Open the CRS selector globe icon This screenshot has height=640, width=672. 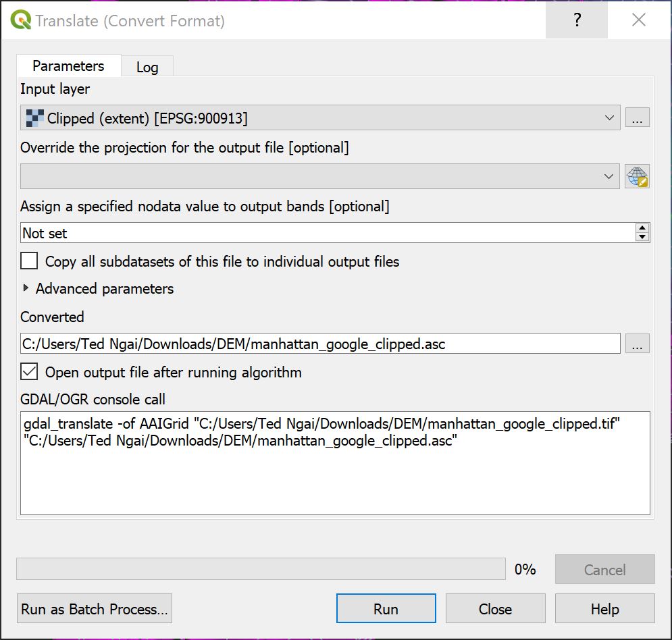[x=638, y=176]
